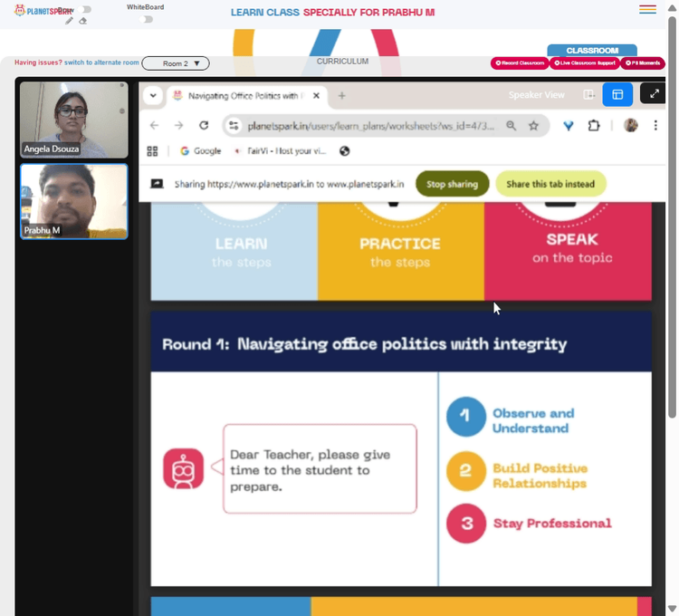Screen dimensions: 679x616
Task: Click the blue V extension icon
Action: pos(569,126)
